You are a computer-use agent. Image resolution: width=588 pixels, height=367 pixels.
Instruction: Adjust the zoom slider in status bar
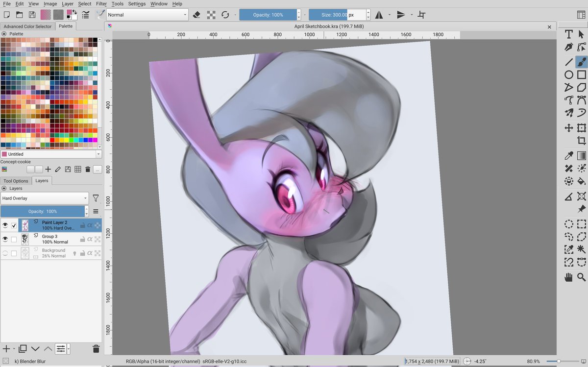[x=562, y=361]
